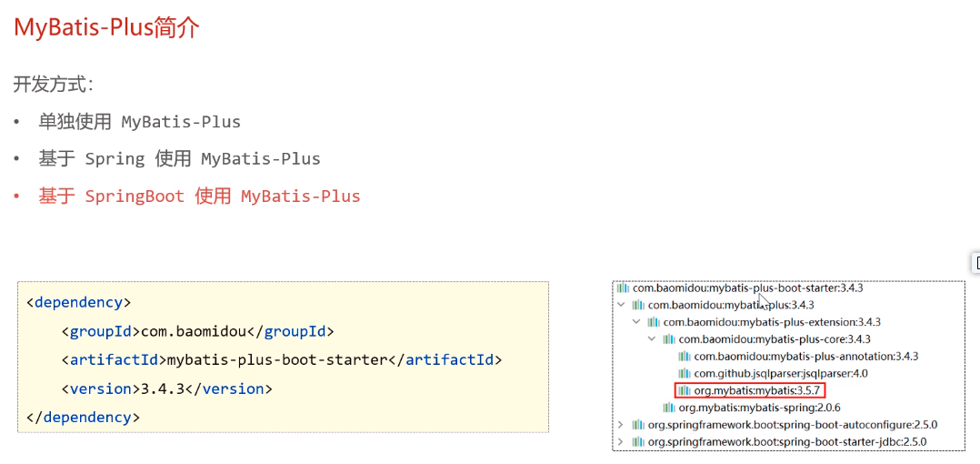Click library icon of mybatis-plus-core:3.4.3
Screen dimensions: 980x464
point(669,339)
